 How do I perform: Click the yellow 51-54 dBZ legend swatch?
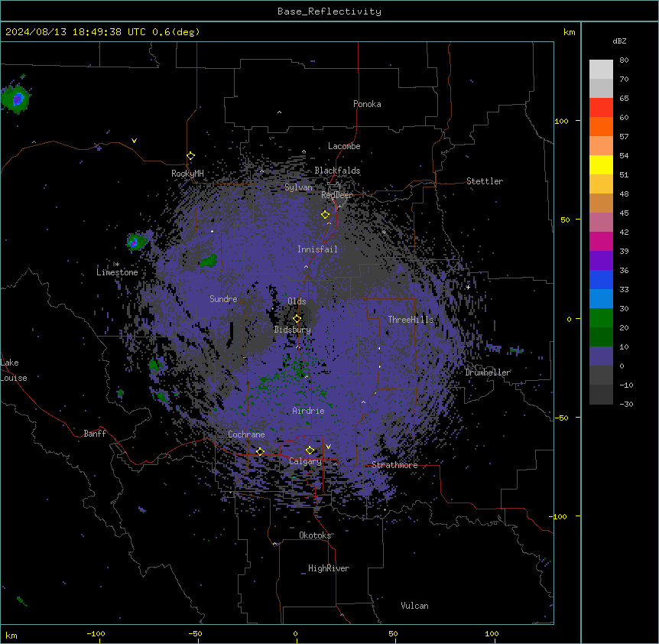pos(601,164)
